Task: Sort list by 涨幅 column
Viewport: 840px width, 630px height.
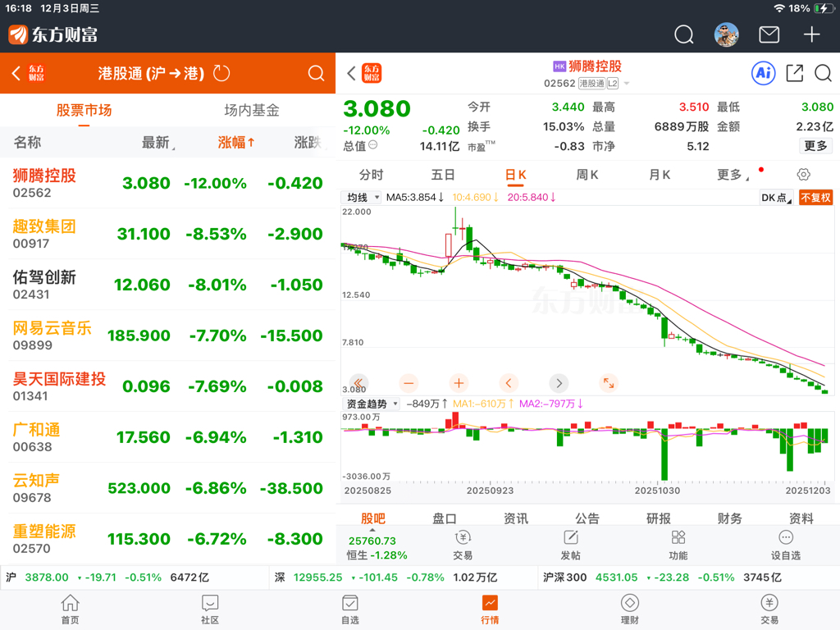Action: (x=235, y=142)
